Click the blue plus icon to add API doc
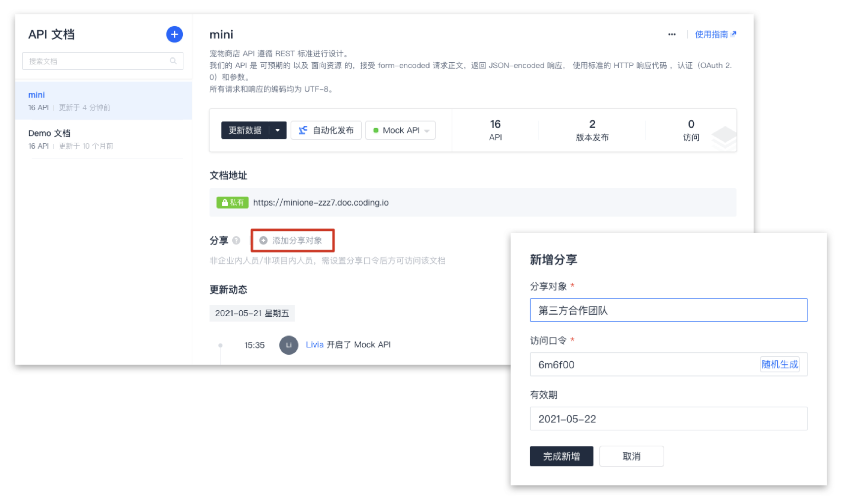Image resolution: width=844 pixels, height=504 pixels. point(174,34)
